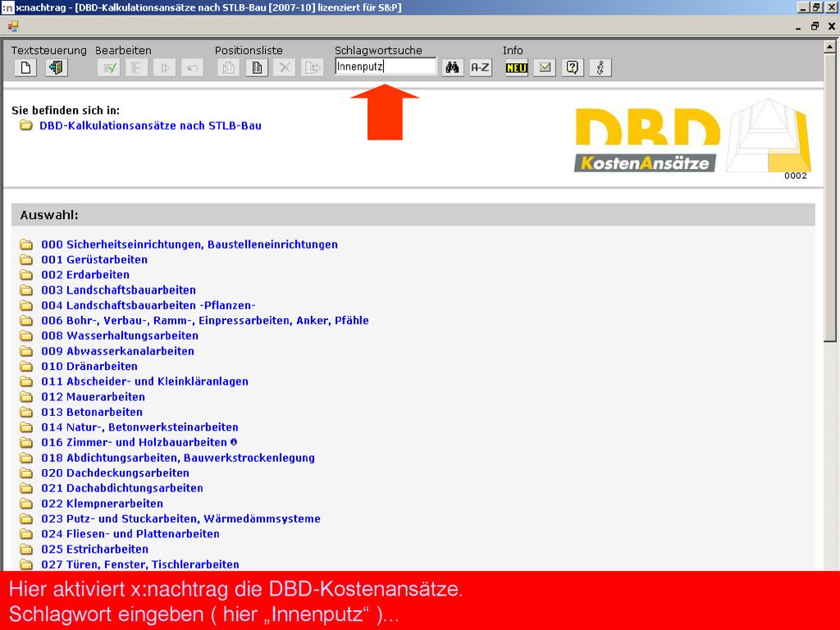Click the Schlagwortsuche field containing Innenputz
Viewport: 840px width, 630px height.
[386, 67]
